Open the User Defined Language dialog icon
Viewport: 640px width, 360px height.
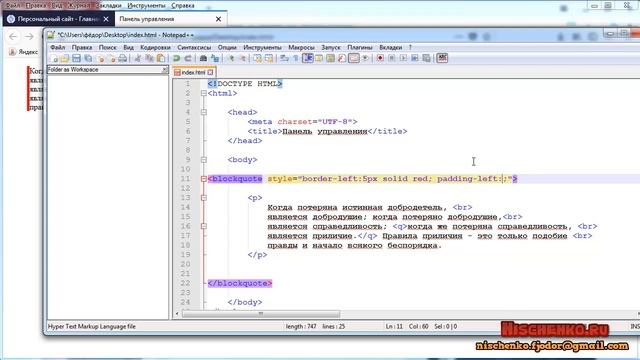click(x=318, y=58)
